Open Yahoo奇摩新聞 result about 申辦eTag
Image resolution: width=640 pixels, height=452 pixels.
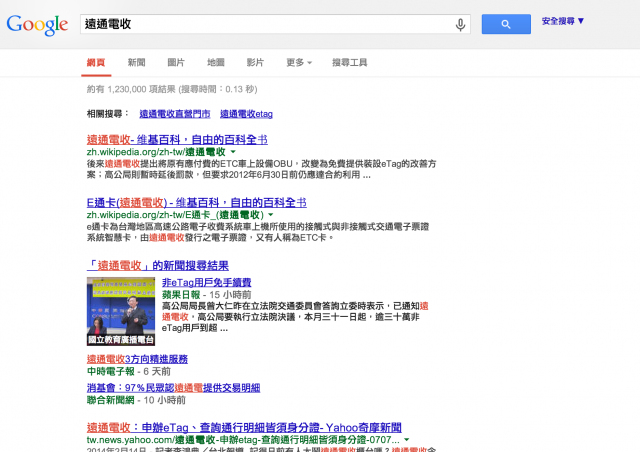[x=244, y=428]
